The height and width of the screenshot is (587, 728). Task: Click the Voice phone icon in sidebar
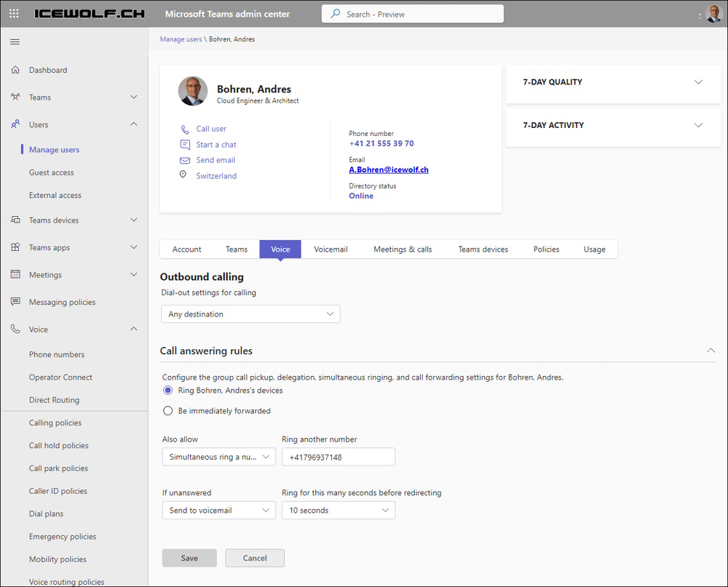pos(15,329)
